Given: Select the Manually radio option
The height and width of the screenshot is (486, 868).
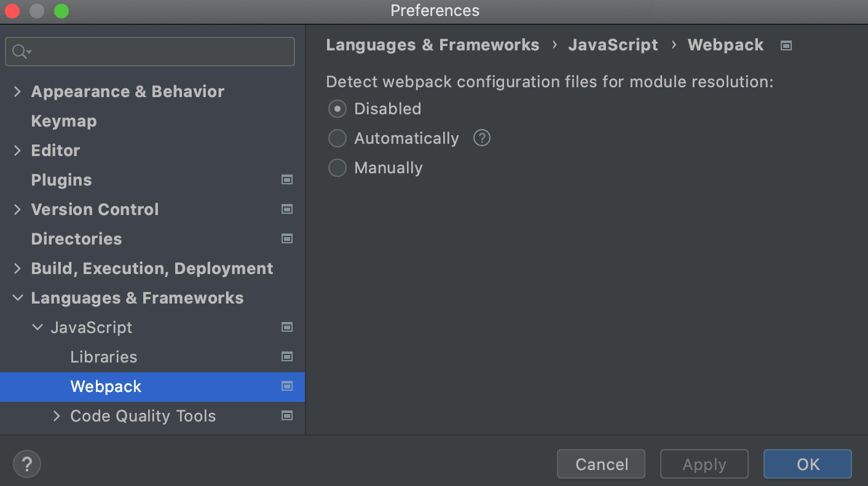Looking at the screenshot, I should (337, 168).
